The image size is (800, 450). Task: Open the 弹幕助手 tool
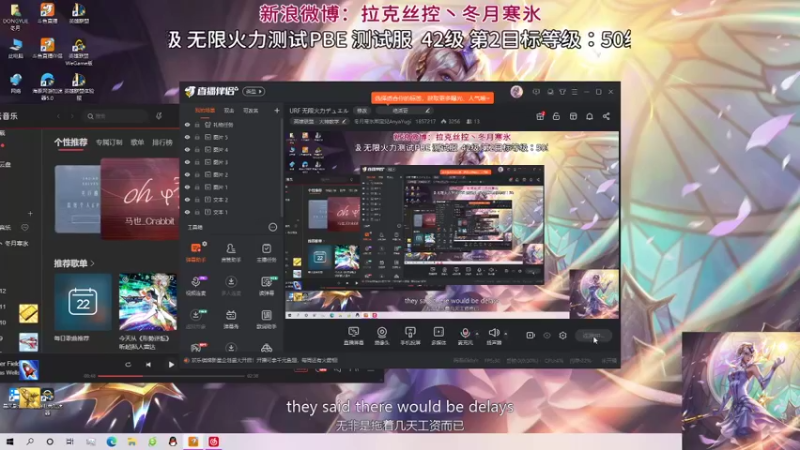pyautogui.click(x=196, y=252)
